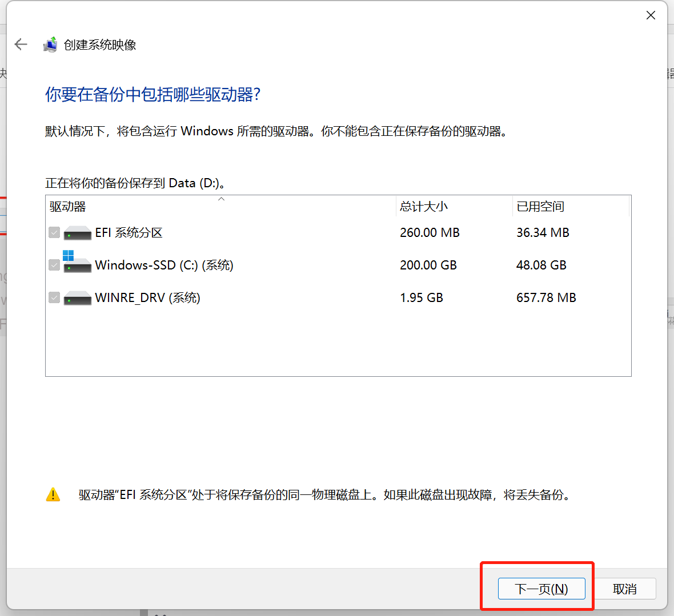Close the 创建系统映像 dialog

point(651,15)
